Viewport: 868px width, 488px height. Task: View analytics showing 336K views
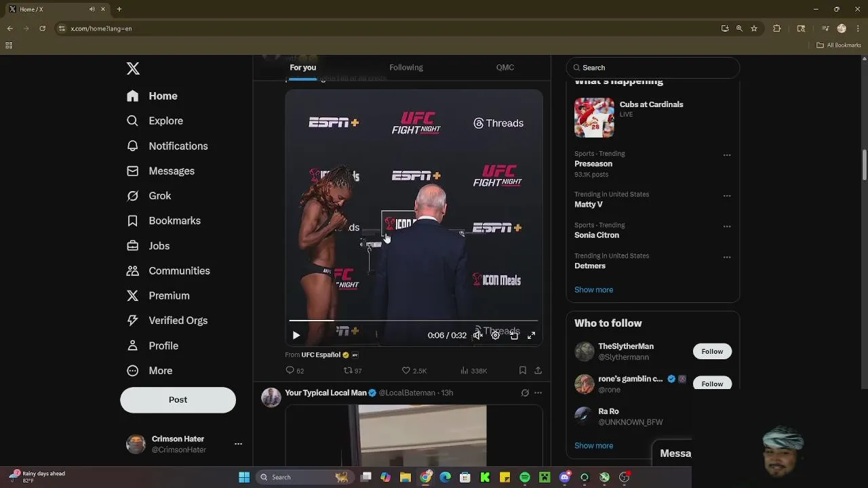click(473, 371)
